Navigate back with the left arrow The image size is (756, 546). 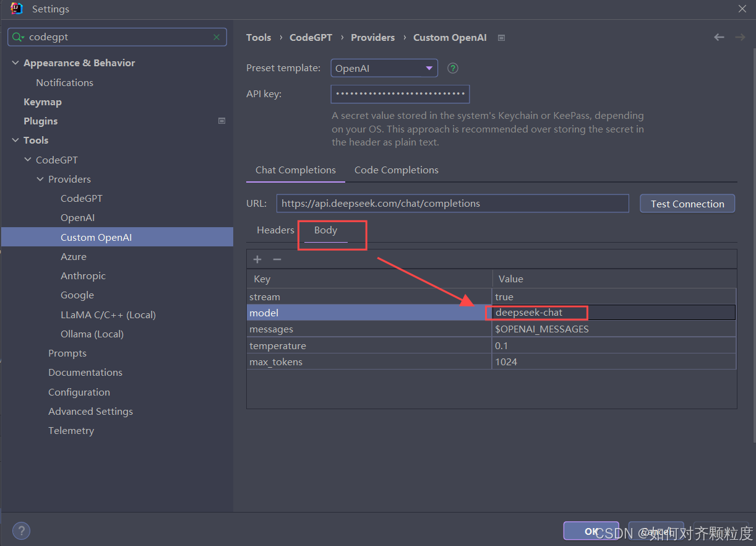coord(719,37)
